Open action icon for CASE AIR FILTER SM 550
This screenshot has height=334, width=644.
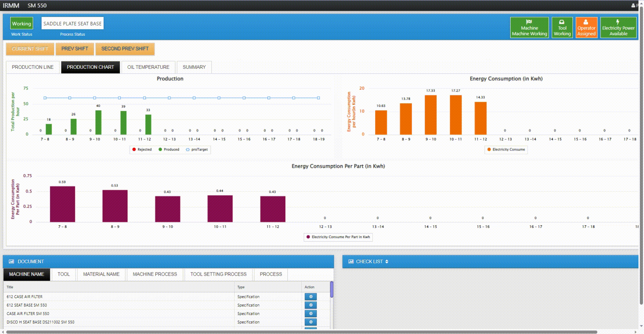click(311, 314)
